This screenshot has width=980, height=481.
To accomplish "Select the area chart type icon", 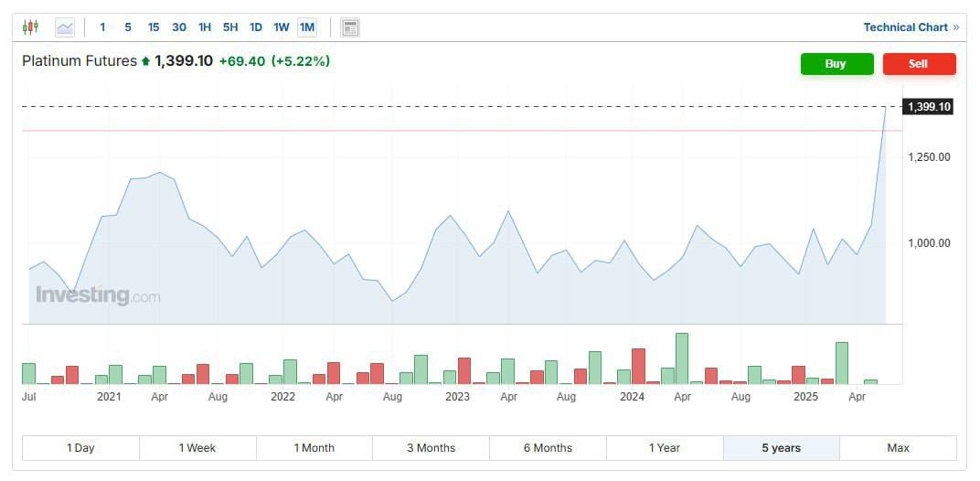I will click(64, 27).
